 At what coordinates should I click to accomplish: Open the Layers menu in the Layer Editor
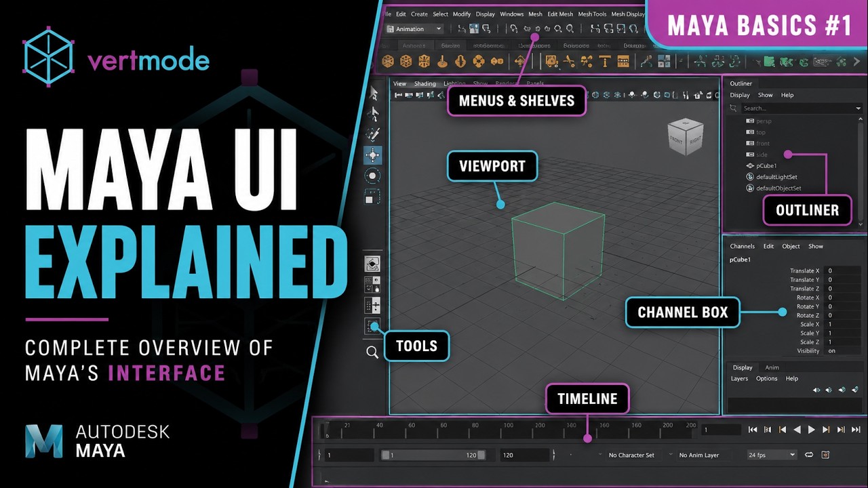739,378
